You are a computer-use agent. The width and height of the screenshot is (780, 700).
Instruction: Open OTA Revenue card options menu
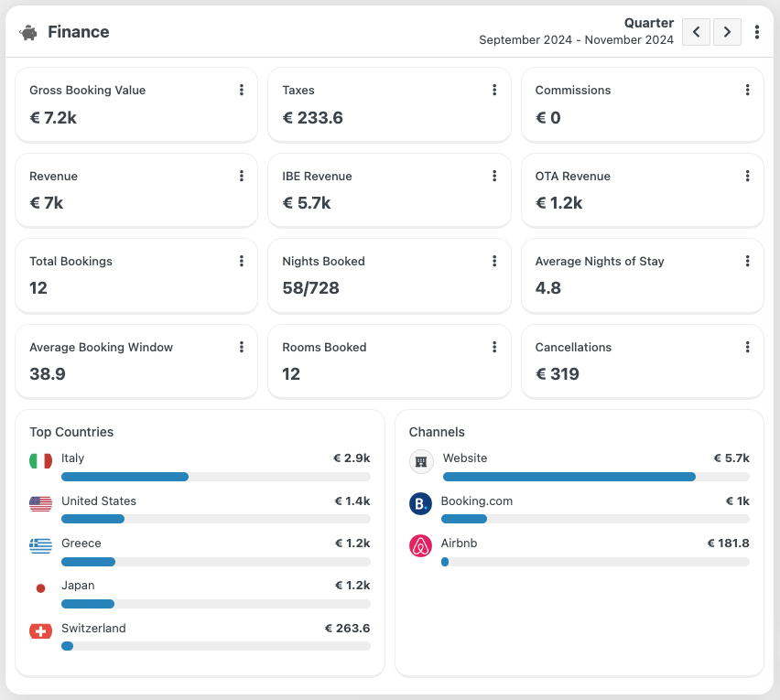(x=747, y=176)
